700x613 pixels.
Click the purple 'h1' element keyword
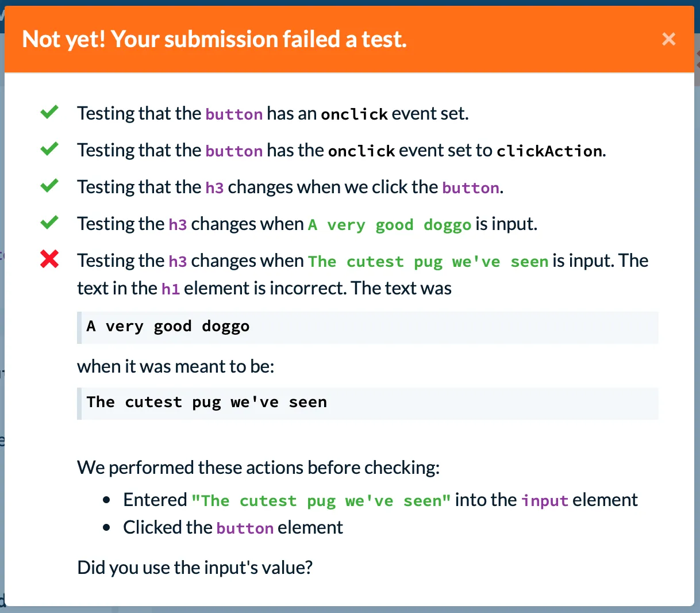click(171, 289)
